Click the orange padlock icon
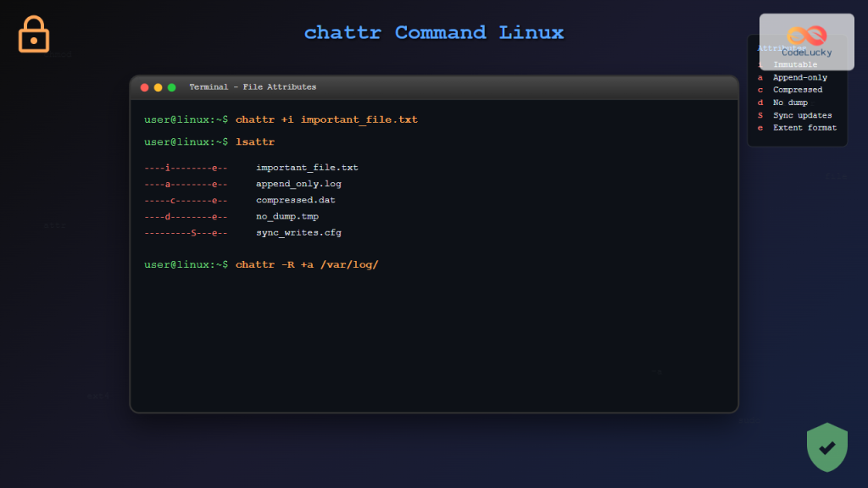868x488 pixels. coord(33,35)
